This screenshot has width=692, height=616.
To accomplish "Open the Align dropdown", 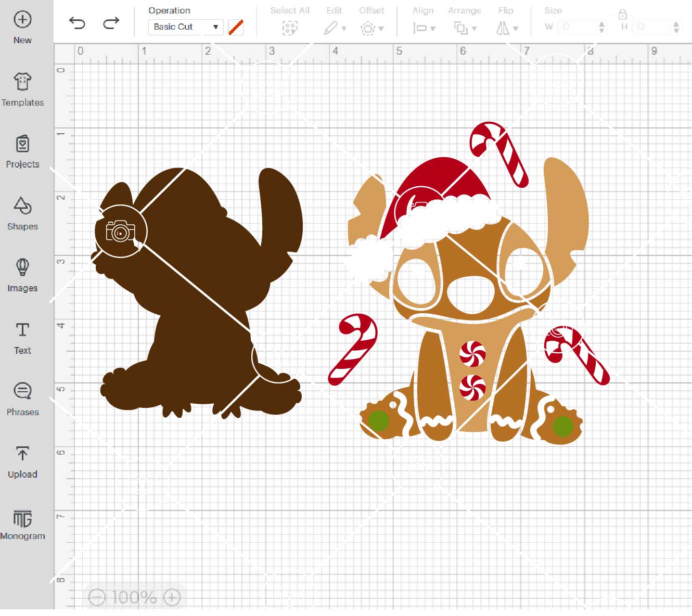I will pyautogui.click(x=424, y=28).
